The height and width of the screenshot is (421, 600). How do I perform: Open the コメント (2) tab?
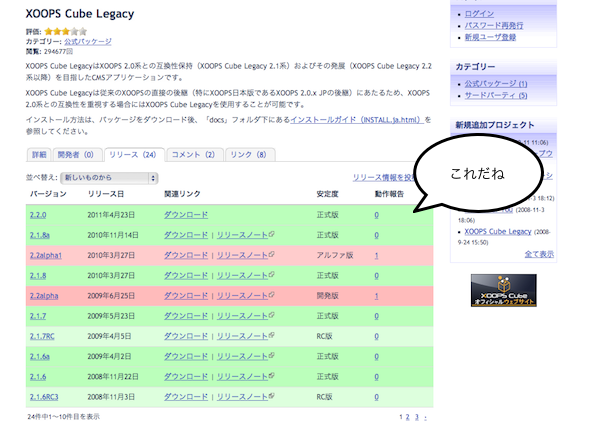click(193, 155)
